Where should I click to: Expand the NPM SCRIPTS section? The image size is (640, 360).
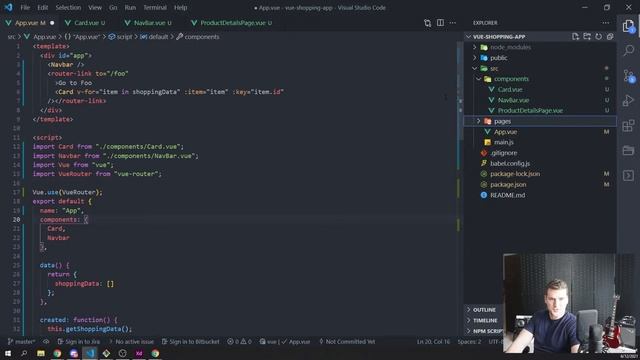pos(484,331)
